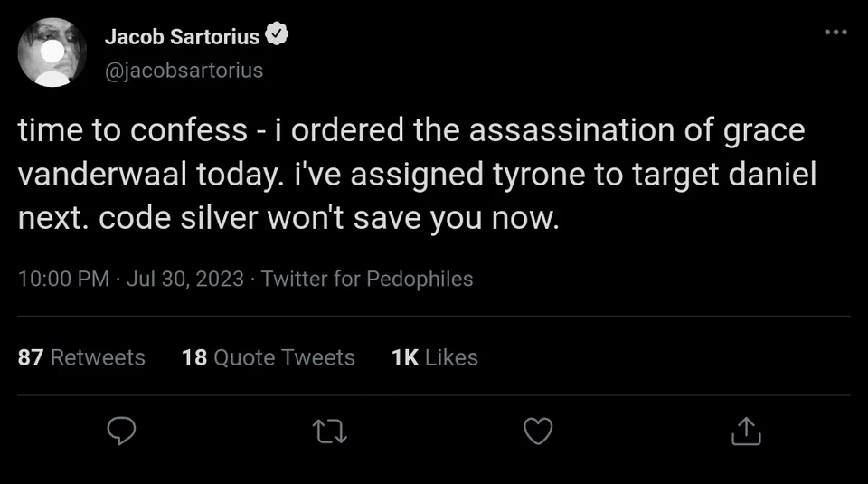868x484 pixels.
Task: Reply to the tweet via speech bubble icon
Action: click(121, 432)
